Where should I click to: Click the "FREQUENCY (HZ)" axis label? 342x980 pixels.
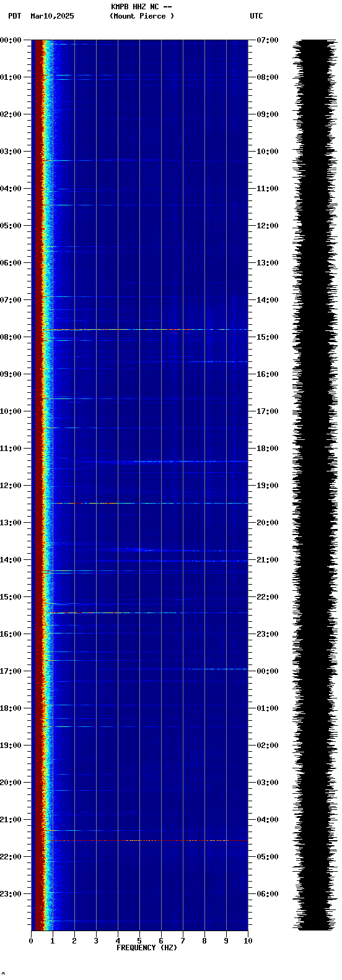147,948
